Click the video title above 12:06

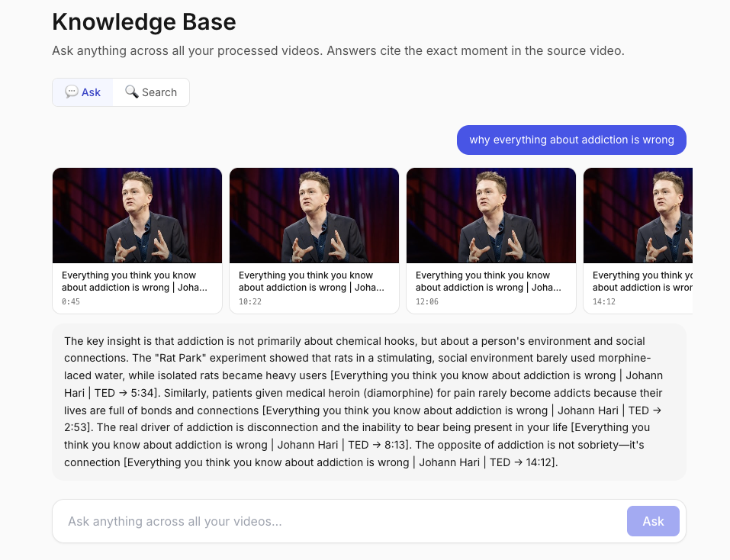(x=488, y=282)
